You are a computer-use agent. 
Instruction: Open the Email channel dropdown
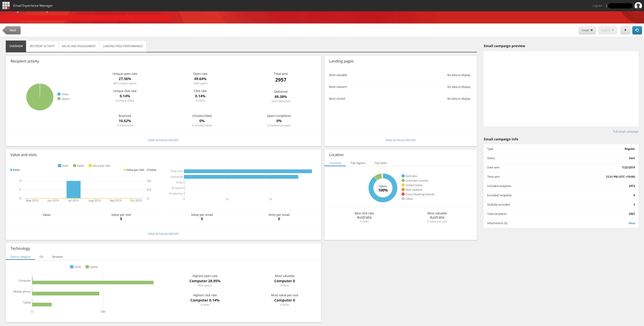(587, 30)
